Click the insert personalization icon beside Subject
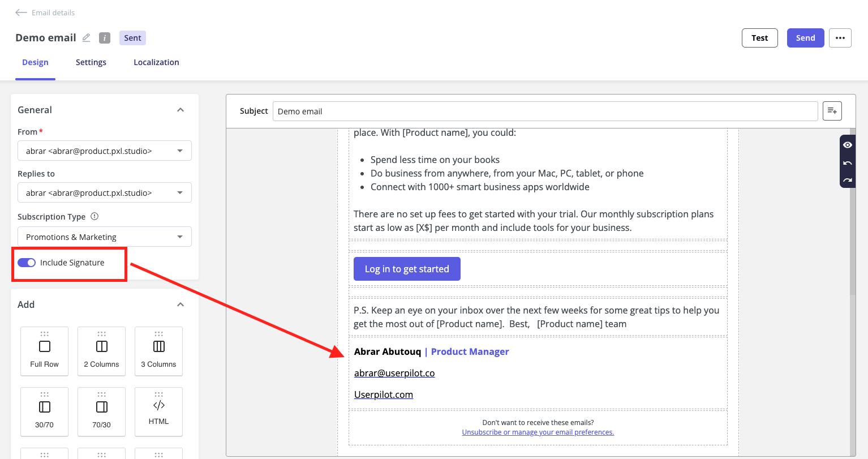Image resolution: width=868 pixels, height=459 pixels. pos(832,111)
